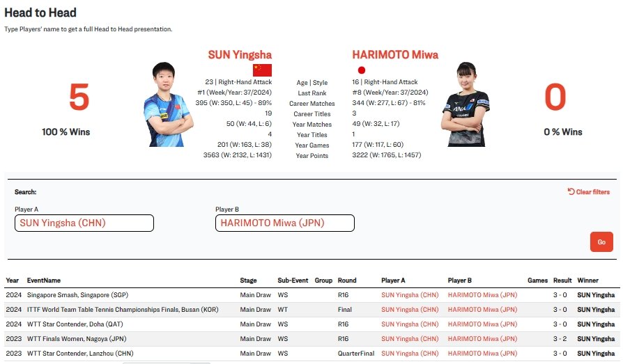The height and width of the screenshot is (364, 623).
Task: Click SUN Yingsha's year points 3563 value
Action: (238, 155)
